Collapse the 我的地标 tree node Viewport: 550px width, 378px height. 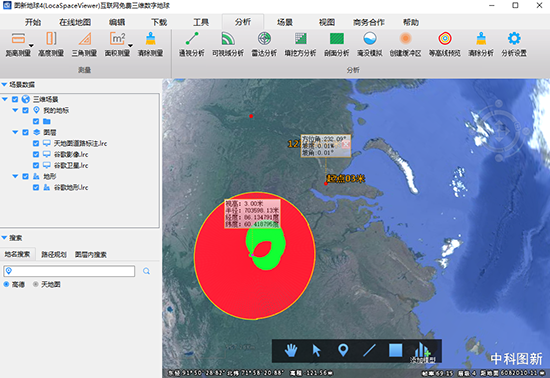15,110
